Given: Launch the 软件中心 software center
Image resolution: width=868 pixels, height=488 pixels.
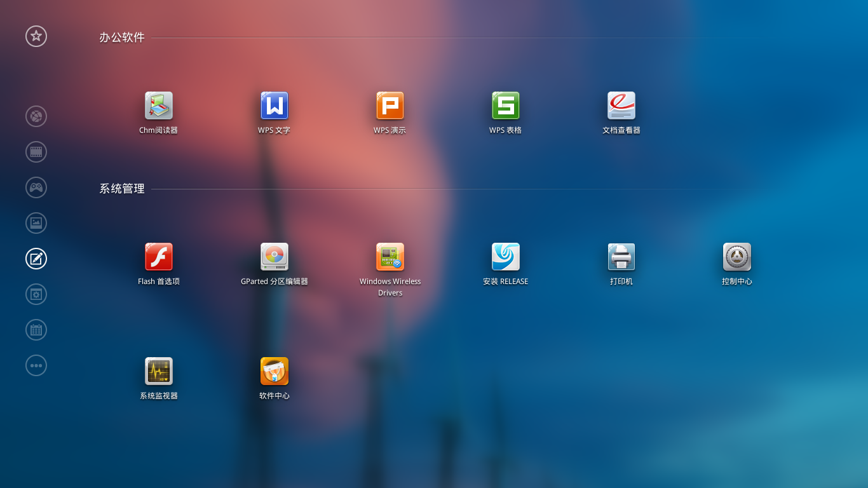Looking at the screenshot, I should (275, 379).
